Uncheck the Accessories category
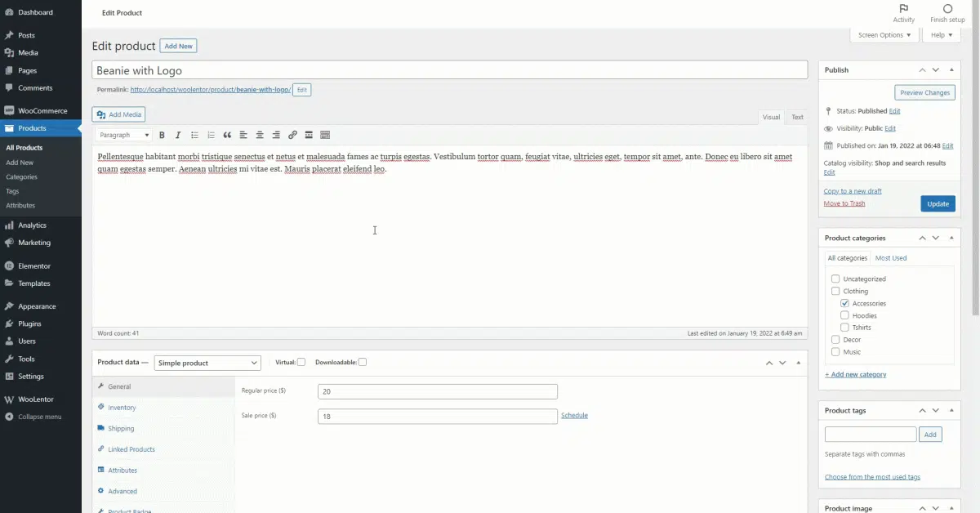The width and height of the screenshot is (980, 513). [845, 303]
